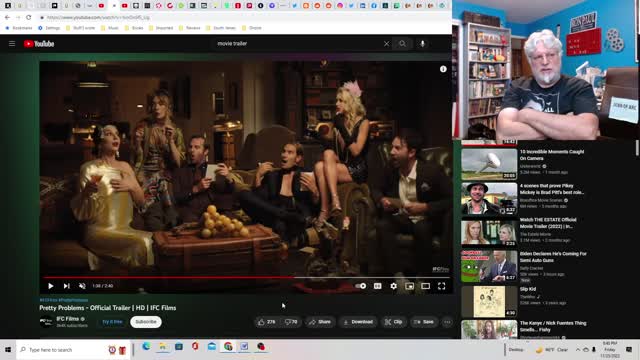Switch to Chrome in taskbar
Viewport: 640px width, 360px height.
click(x=228, y=347)
